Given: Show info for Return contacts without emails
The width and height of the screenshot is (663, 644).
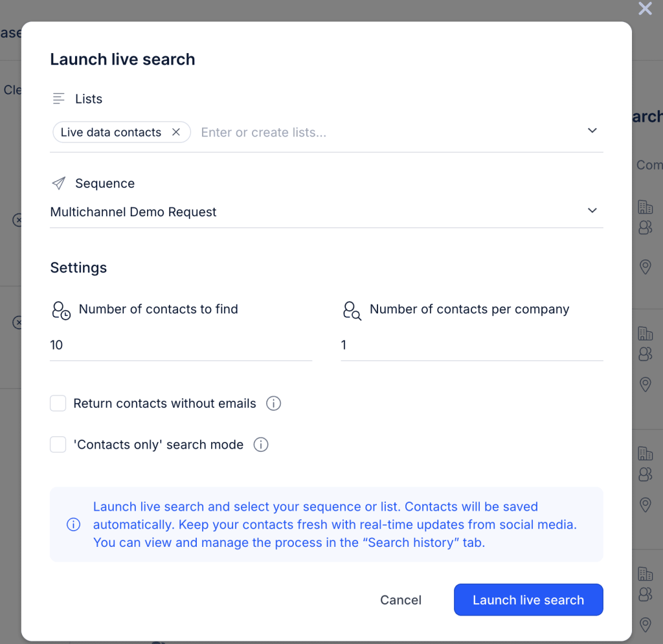Looking at the screenshot, I should (x=274, y=404).
